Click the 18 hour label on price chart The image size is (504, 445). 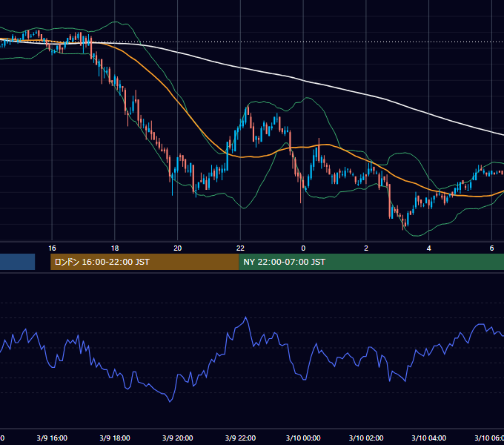[x=115, y=248]
